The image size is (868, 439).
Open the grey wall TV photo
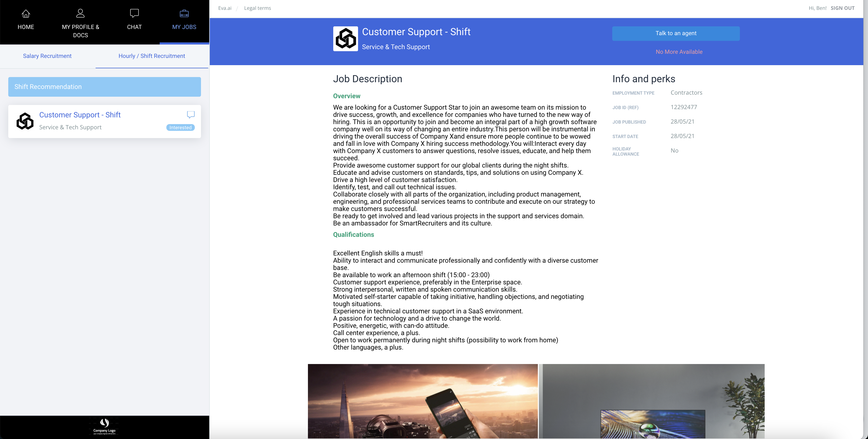click(651, 401)
